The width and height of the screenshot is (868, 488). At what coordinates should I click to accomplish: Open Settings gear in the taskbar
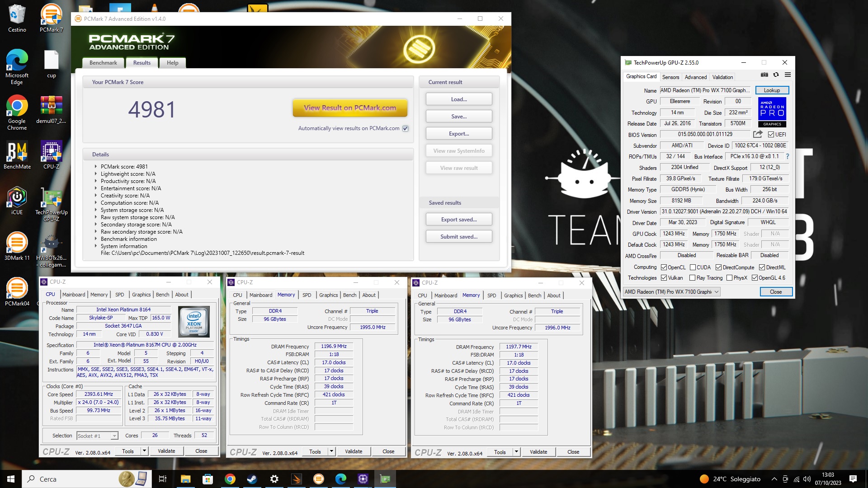pyautogui.click(x=274, y=479)
